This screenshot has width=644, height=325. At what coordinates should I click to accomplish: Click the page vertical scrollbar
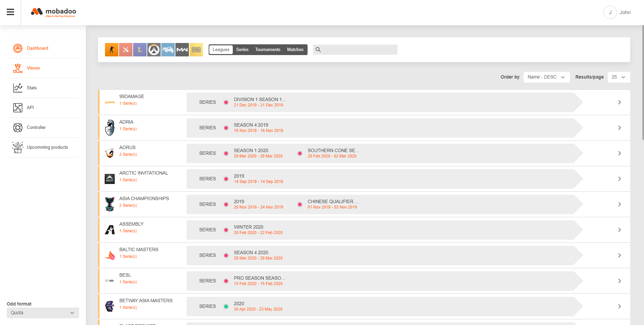(643, 82)
